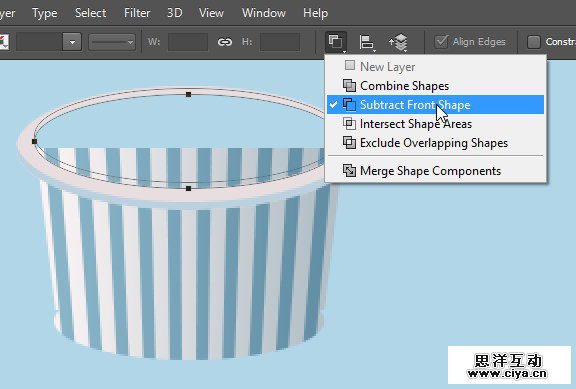Open the 3D menu
Screen dimensions: 576x389
[x=174, y=13]
